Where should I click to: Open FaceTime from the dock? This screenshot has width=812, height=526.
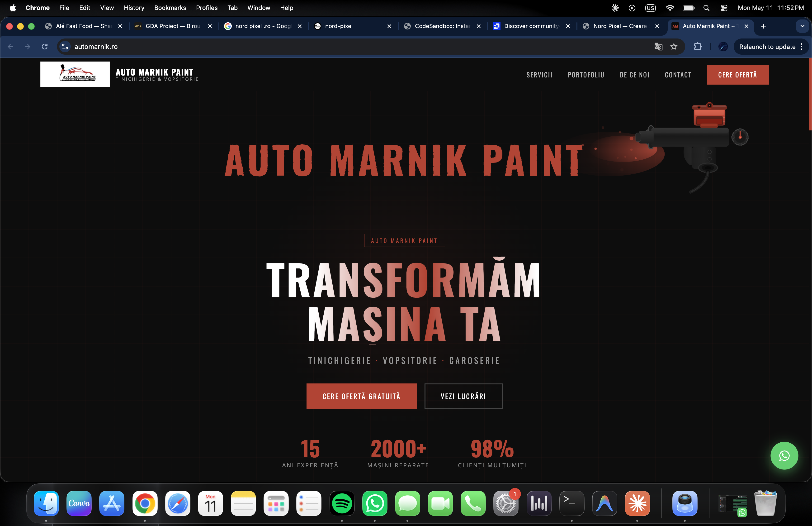(x=440, y=503)
